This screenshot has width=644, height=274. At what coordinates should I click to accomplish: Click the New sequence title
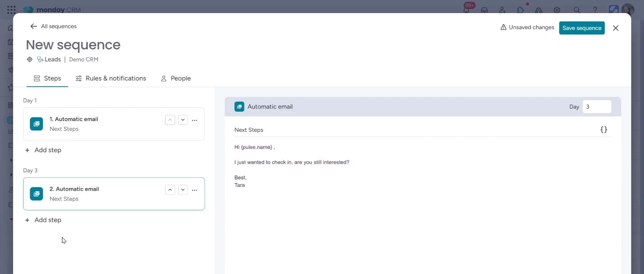[73, 45]
